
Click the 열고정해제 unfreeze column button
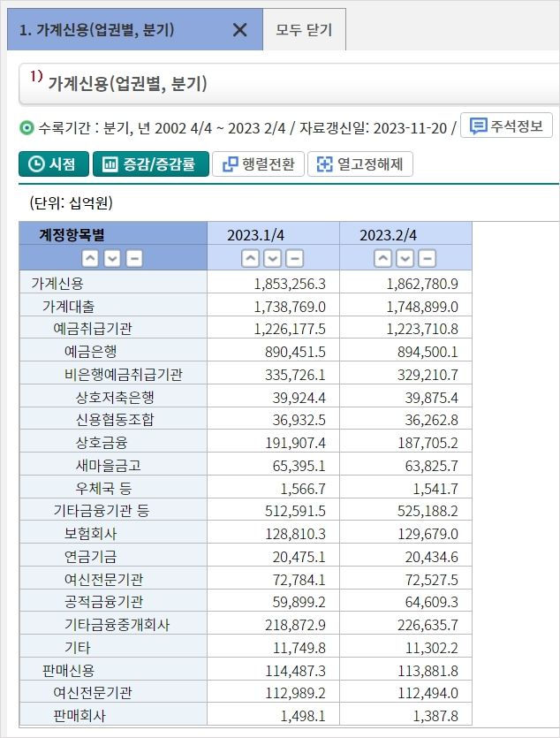pyautogui.click(x=360, y=164)
